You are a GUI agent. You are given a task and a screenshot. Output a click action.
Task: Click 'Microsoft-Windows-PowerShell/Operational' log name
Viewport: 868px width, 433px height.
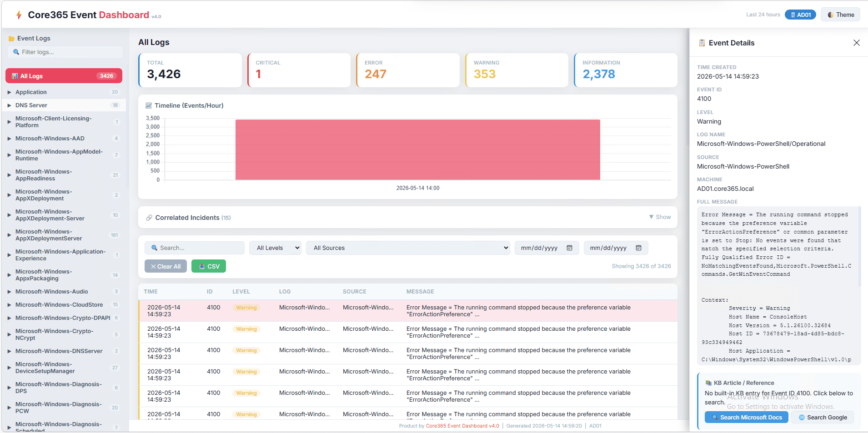click(x=761, y=144)
